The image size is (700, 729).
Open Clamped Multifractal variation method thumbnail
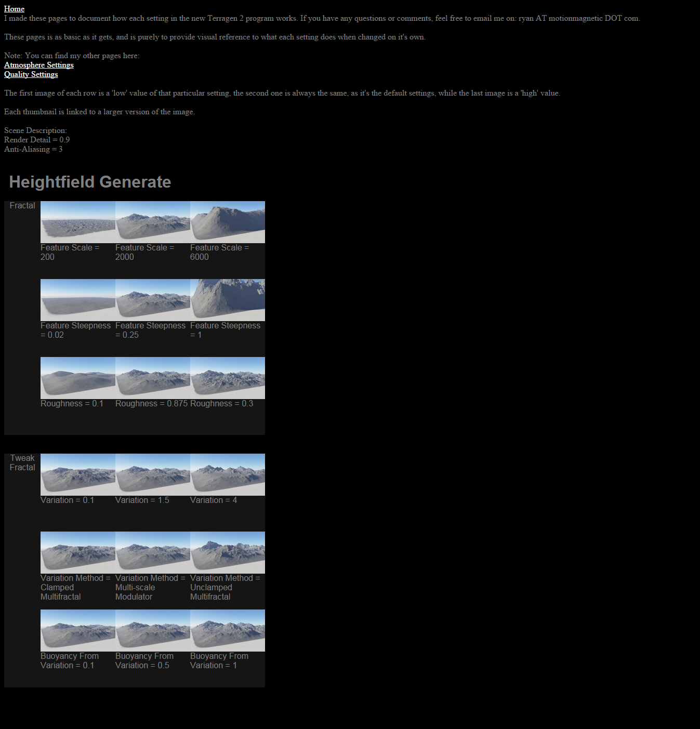click(78, 552)
